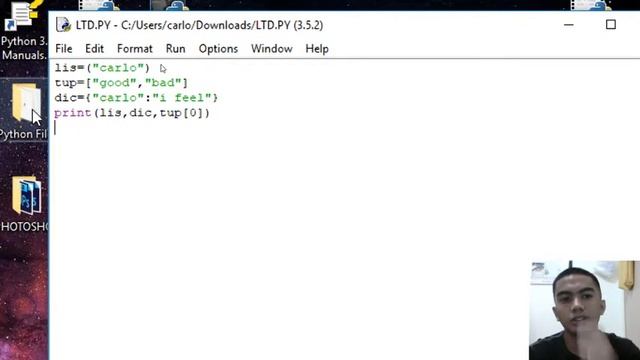Open the Format menu
Screen dimensions: 640x360
135,49
